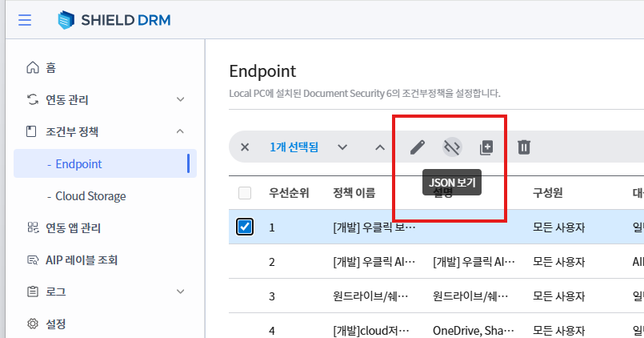Image resolution: width=644 pixels, height=338 pixels.
Task: Move selected policy down with arrow
Action: 342,147
